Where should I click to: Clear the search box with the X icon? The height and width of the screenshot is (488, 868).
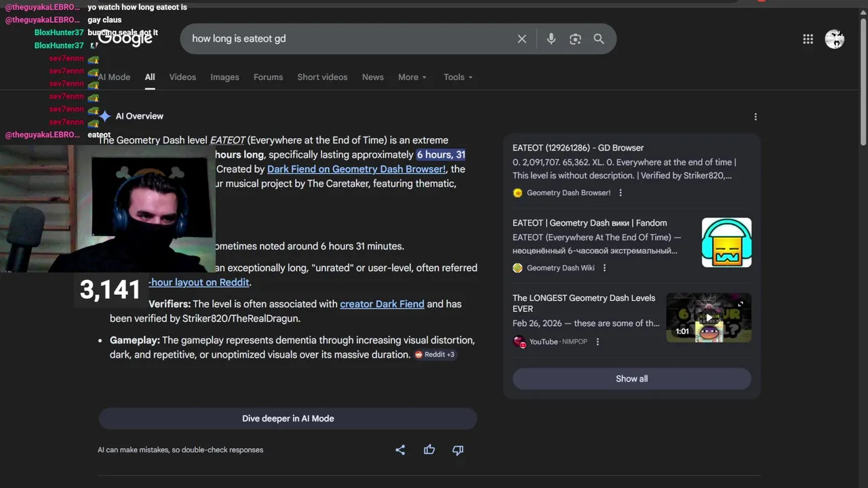521,39
